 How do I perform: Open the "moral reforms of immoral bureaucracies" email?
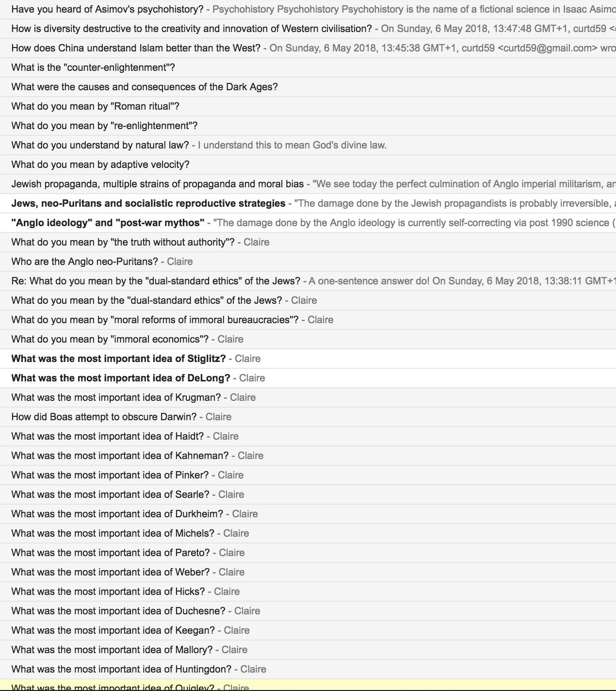155,320
